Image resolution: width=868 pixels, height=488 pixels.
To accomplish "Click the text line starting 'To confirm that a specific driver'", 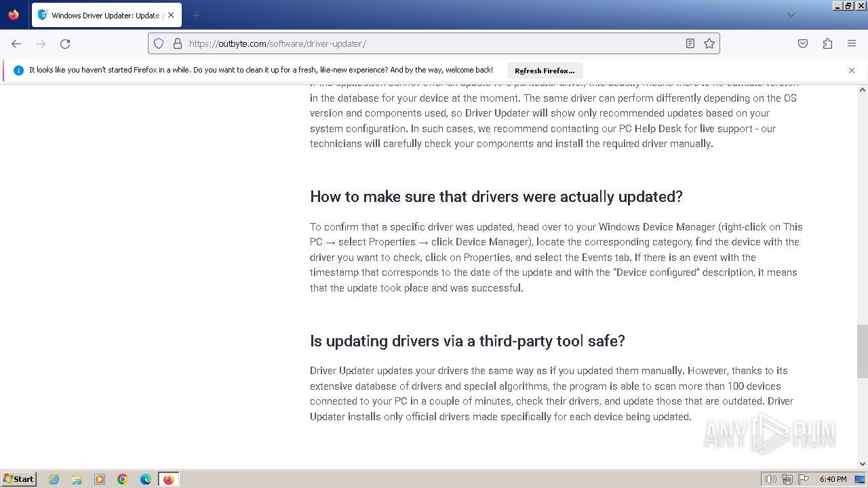I will click(x=556, y=227).
